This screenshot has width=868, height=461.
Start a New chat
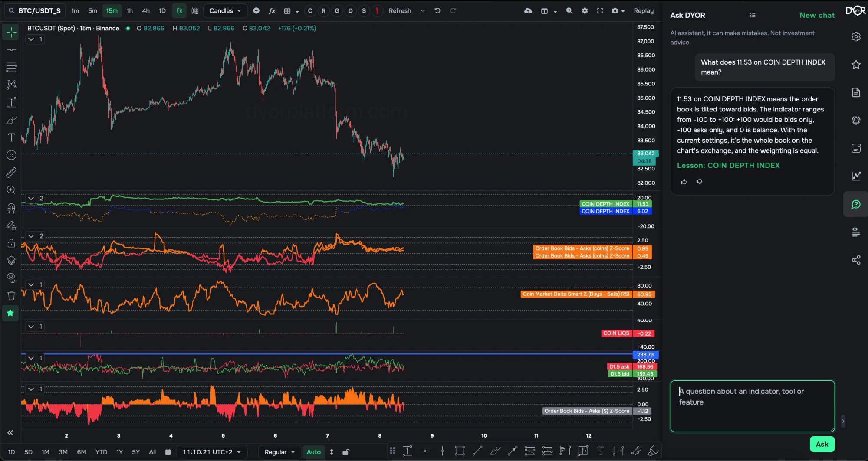817,15
